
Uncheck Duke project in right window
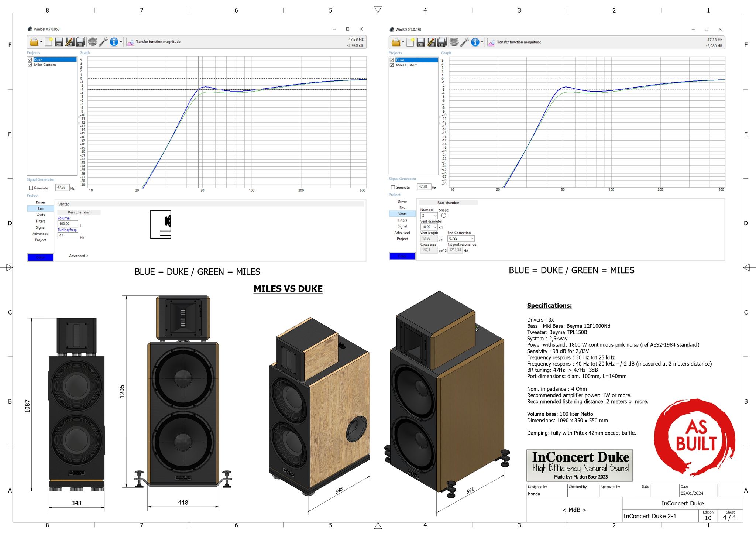click(392, 60)
